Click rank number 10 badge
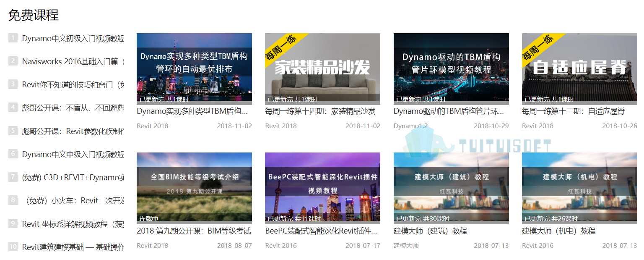 13,247
